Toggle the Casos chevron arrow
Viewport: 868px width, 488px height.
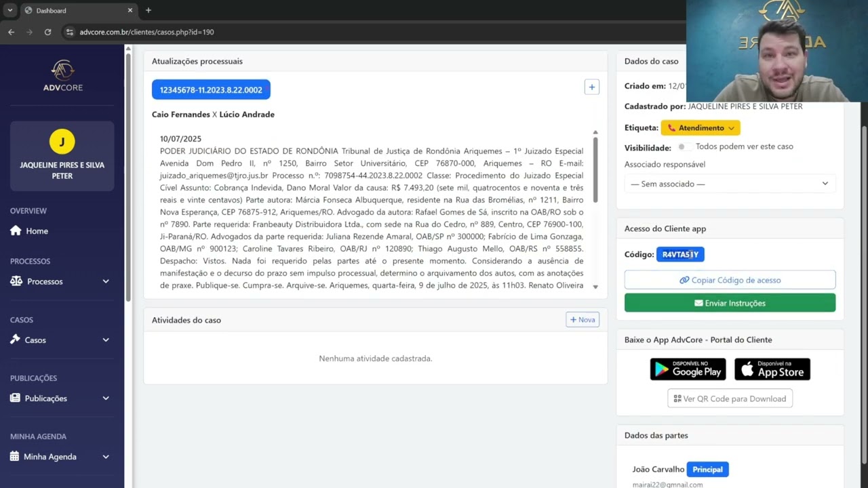tap(106, 340)
